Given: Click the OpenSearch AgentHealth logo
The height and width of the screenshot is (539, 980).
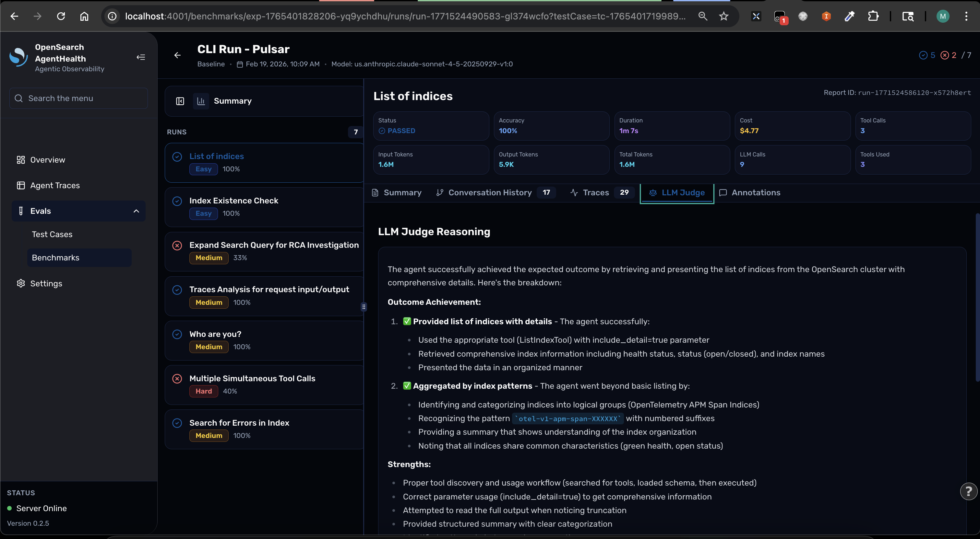Looking at the screenshot, I should click(18, 57).
